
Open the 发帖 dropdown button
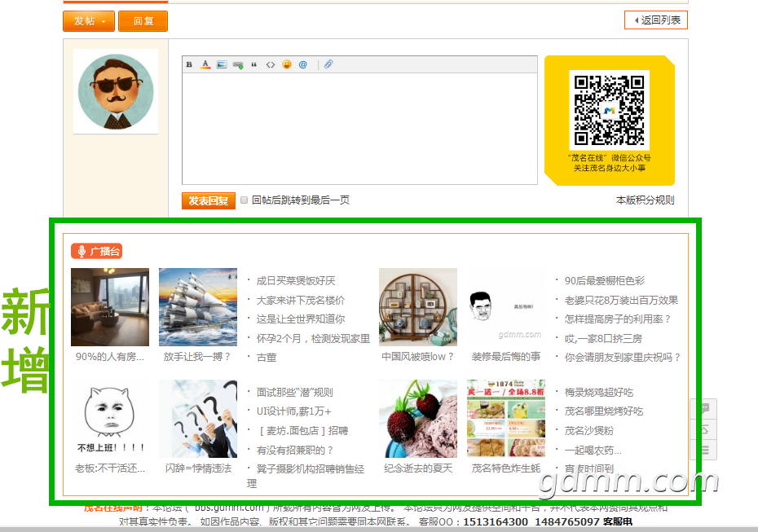coord(89,21)
